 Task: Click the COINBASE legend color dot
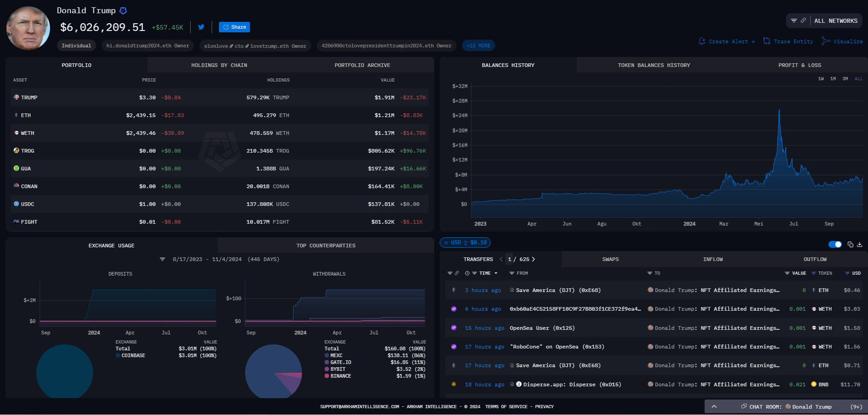(118, 356)
